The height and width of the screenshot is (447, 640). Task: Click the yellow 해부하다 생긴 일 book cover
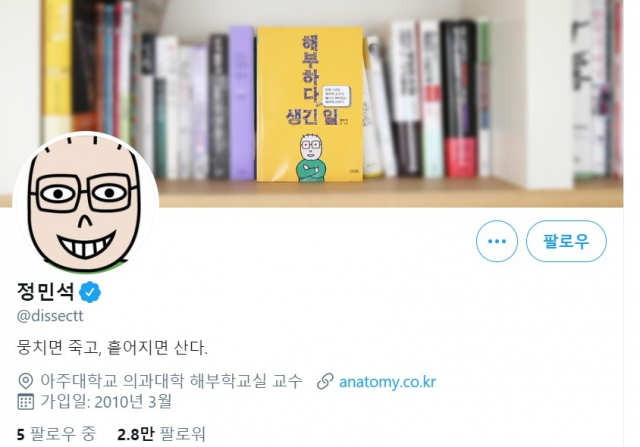pos(310,104)
